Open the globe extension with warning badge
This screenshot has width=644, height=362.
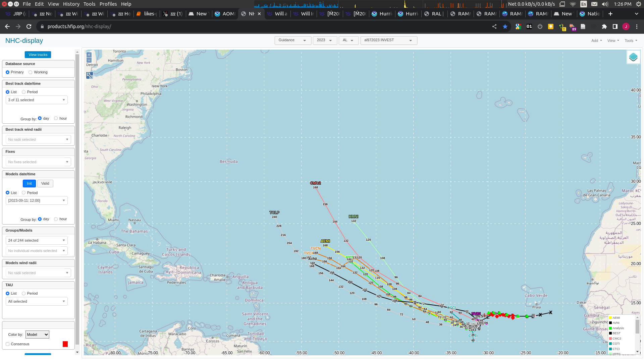point(562,27)
